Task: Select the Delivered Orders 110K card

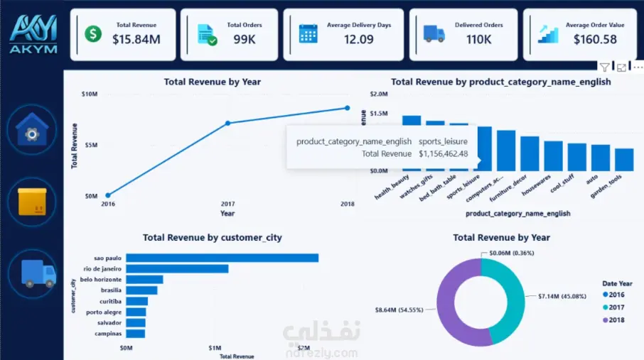Action: (x=463, y=35)
